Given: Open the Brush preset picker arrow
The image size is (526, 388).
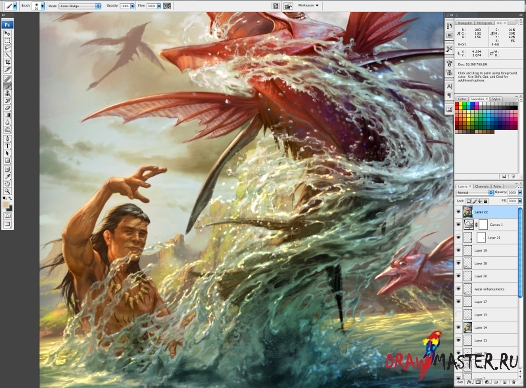Looking at the screenshot, I should 43,6.
